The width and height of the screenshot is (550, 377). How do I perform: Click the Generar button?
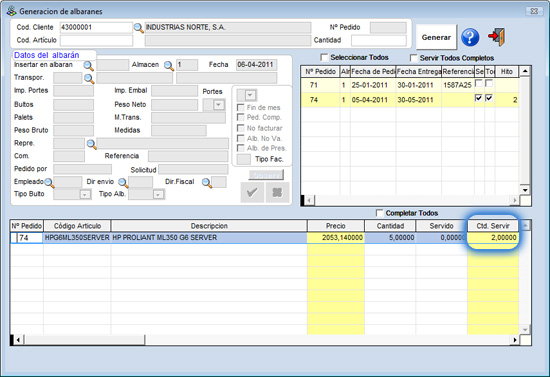click(x=436, y=37)
